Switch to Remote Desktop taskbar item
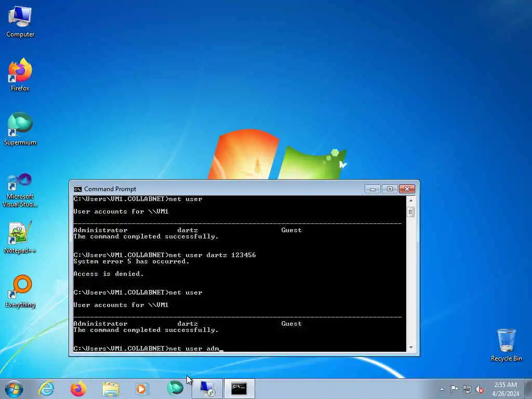The image size is (532, 399). (207, 389)
